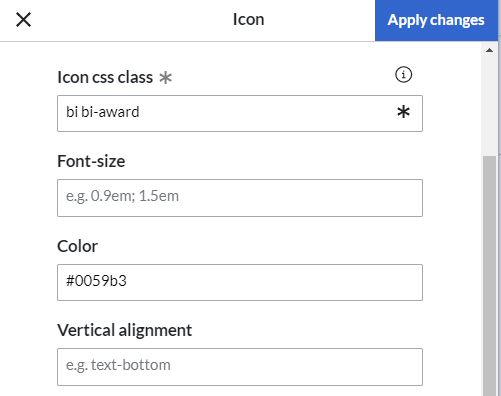Focus the Vertical alignment input field

point(240,367)
